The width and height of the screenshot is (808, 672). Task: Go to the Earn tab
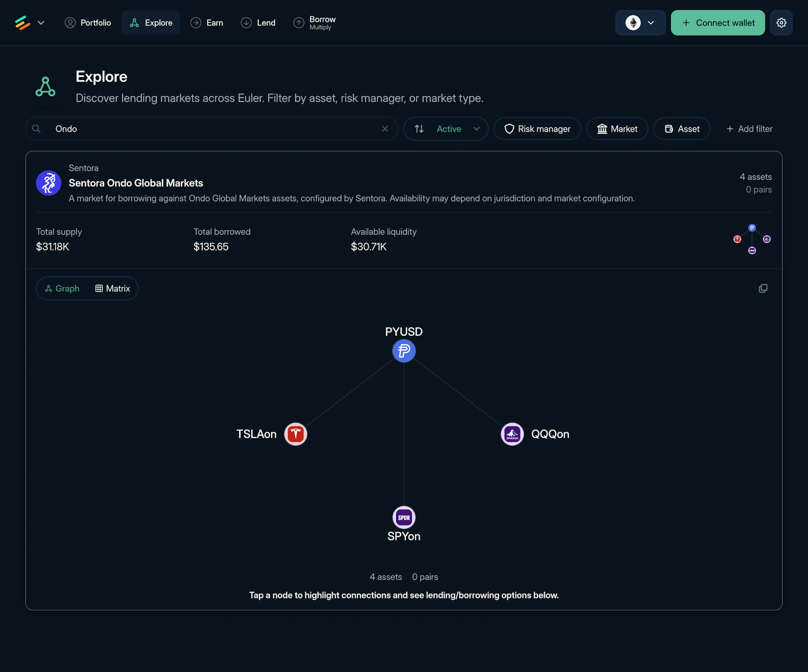pos(207,23)
